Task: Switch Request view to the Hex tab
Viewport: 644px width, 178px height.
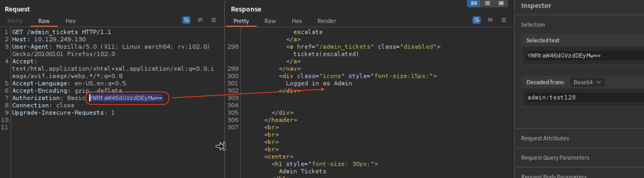Action: pyautogui.click(x=70, y=21)
